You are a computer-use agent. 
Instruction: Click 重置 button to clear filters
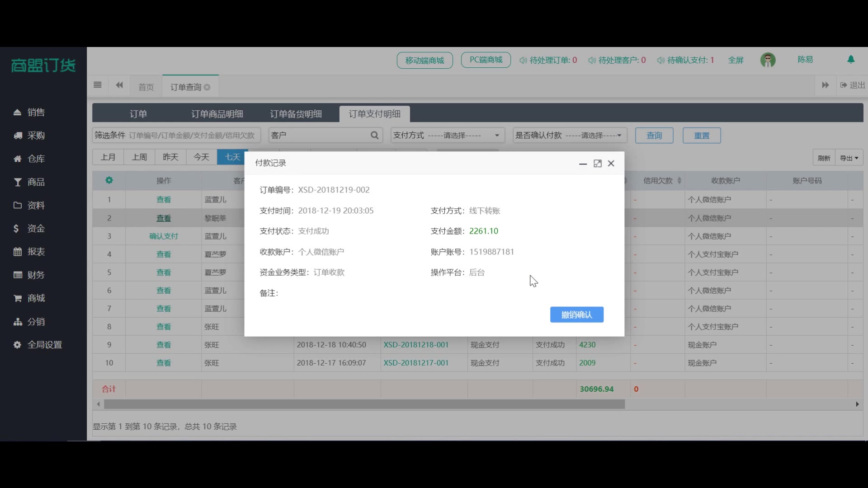pos(701,135)
